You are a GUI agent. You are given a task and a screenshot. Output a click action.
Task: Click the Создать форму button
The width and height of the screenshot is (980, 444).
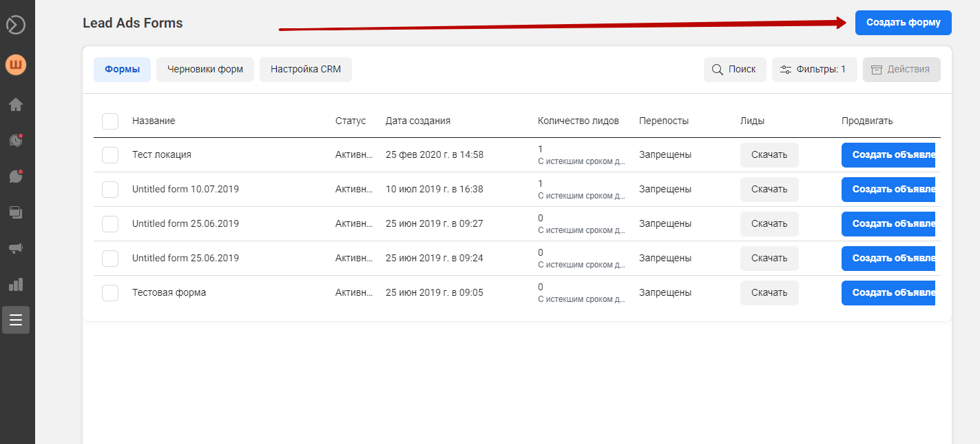click(904, 23)
